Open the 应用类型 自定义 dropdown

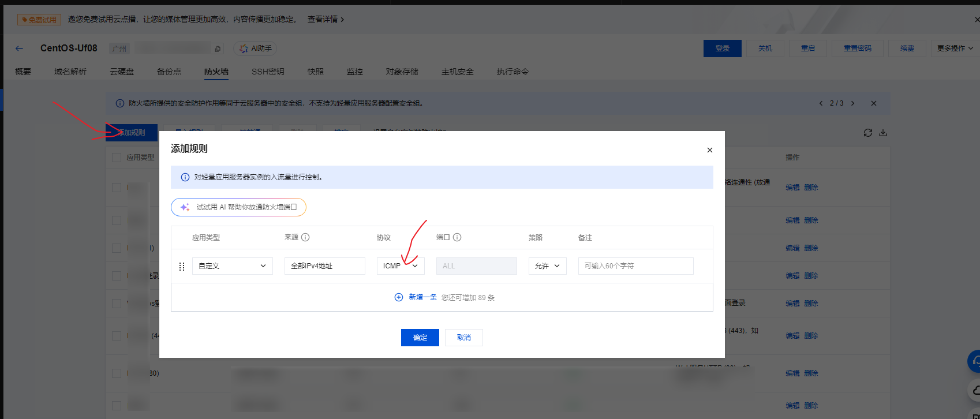tap(233, 266)
